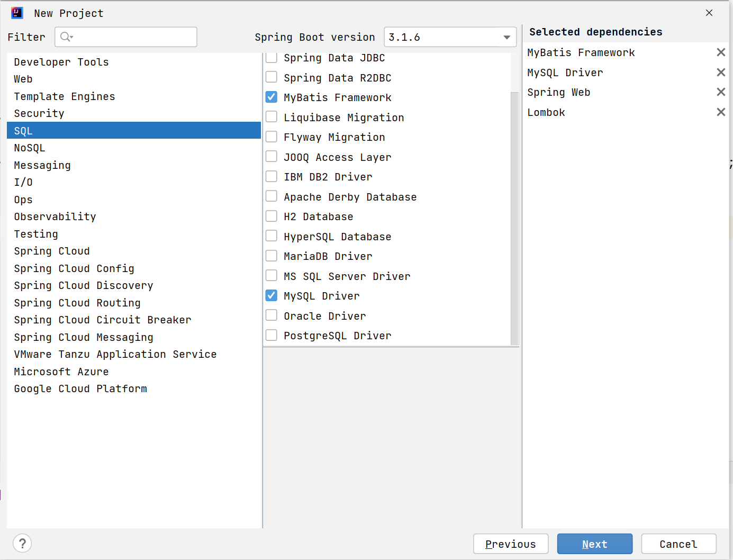Select Spring Cloud Routing category
Viewport: 733px width, 560px height.
[x=134, y=303]
